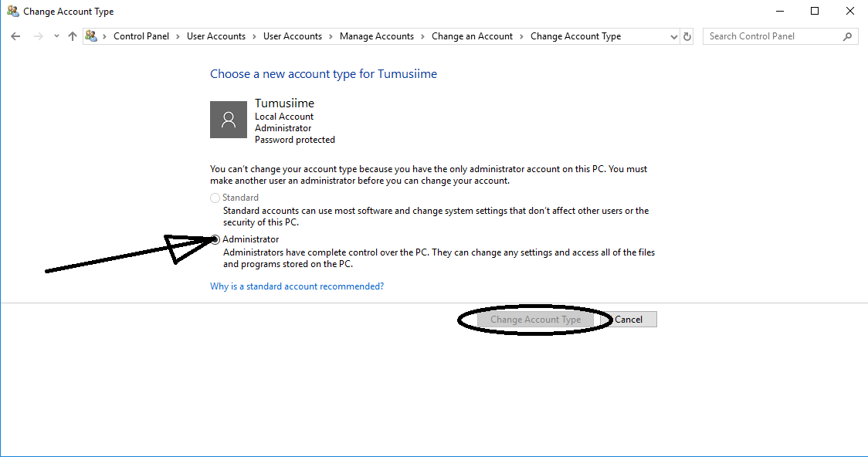Click the search magnifier icon
868x457 pixels.
[x=847, y=36]
